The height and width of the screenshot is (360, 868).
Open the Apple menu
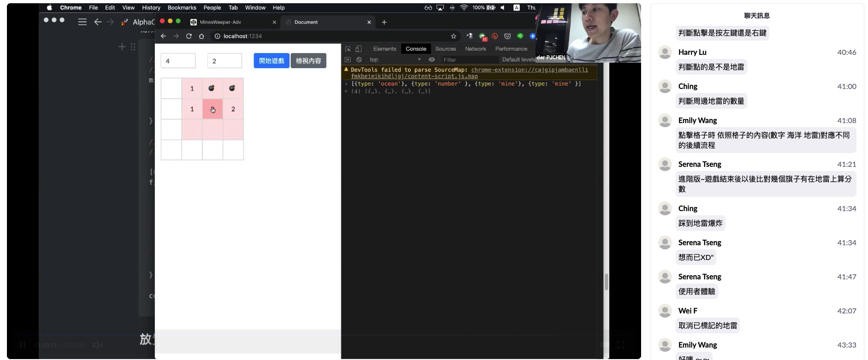pyautogui.click(x=49, y=8)
